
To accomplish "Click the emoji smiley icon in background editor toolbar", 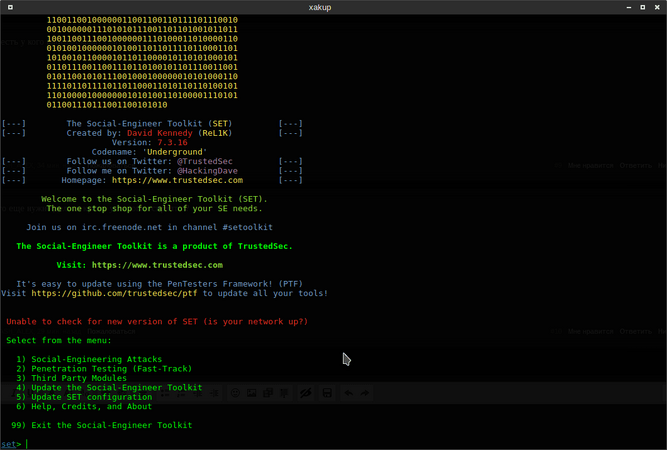I will click(235, 393).
